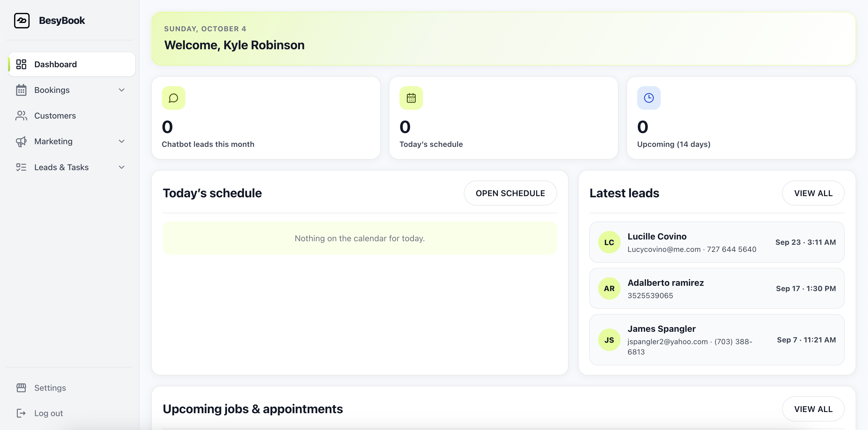Click the Upcoming 14 days clock icon
868x430 pixels.
coord(649,98)
